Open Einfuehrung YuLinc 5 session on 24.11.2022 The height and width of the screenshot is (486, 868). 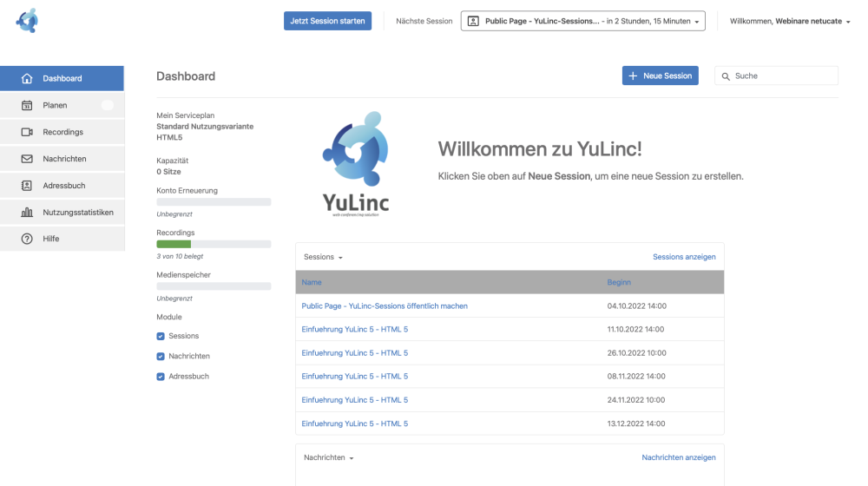point(355,400)
